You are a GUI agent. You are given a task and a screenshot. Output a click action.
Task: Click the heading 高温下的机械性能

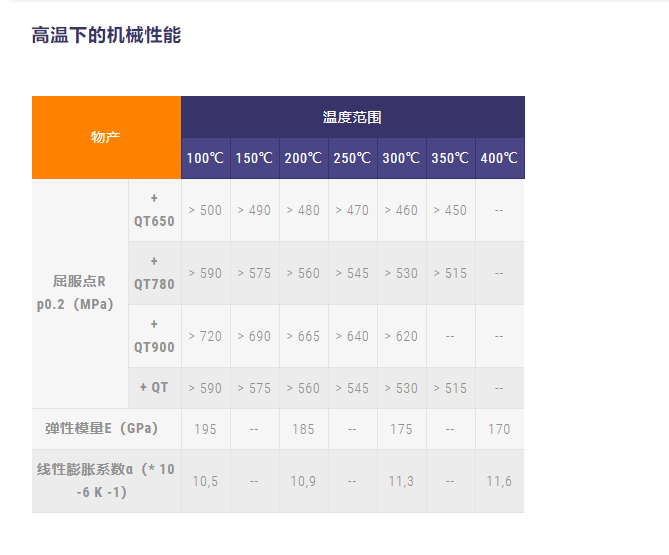106,35
